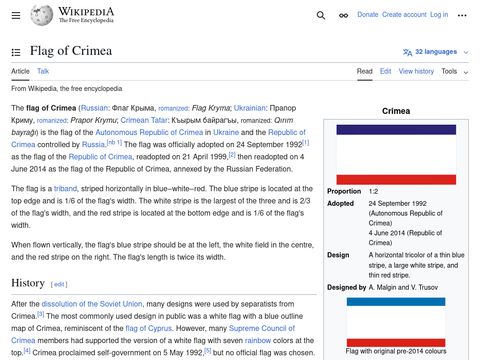Open the Crimea flag infobox image
The height and width of the screenshot is (360, 480).
(x=396, y=155)
